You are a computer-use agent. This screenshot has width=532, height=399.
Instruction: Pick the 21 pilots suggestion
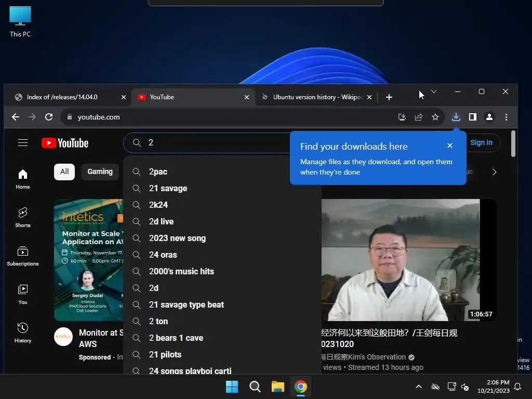222,354
